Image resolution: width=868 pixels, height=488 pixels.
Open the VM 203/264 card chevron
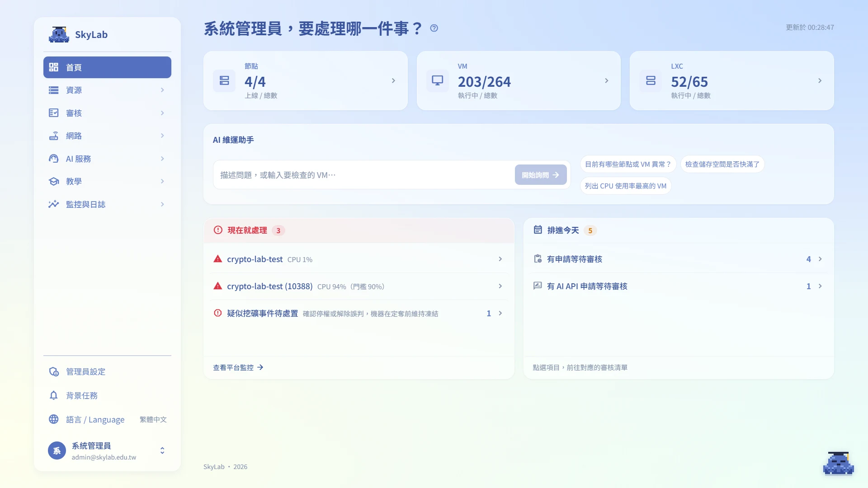point(607,80)
